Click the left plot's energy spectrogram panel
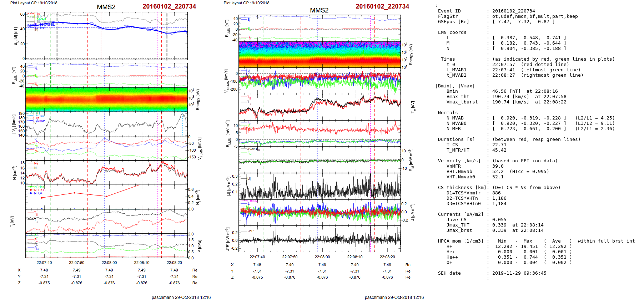644x300 pixels. (x=106, y=99)
